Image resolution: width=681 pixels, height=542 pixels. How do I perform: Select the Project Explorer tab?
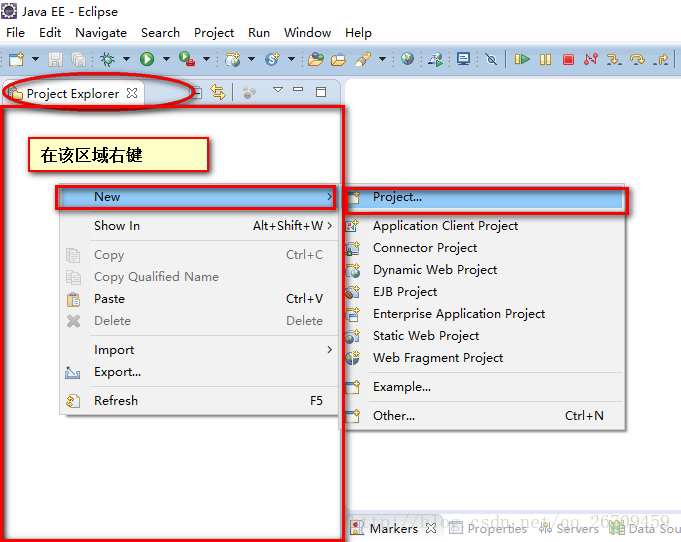[73, 93]
